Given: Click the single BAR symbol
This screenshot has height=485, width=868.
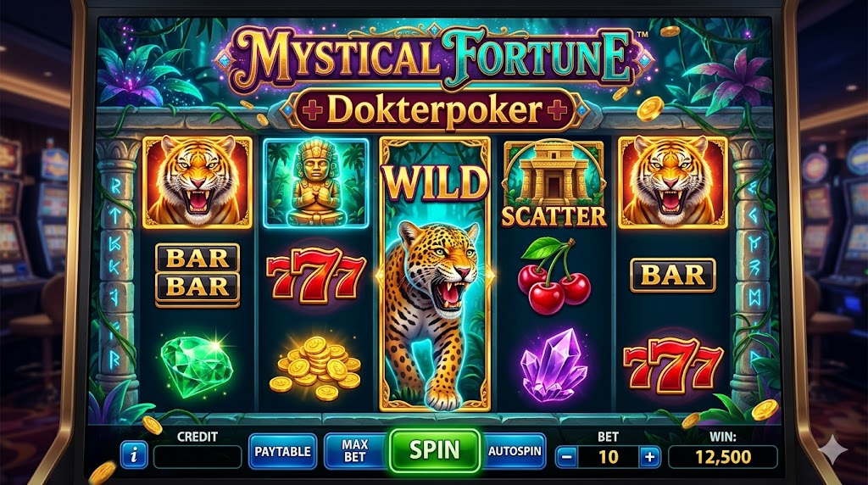Looking at the screenshot, I should [x=672, y=276].
